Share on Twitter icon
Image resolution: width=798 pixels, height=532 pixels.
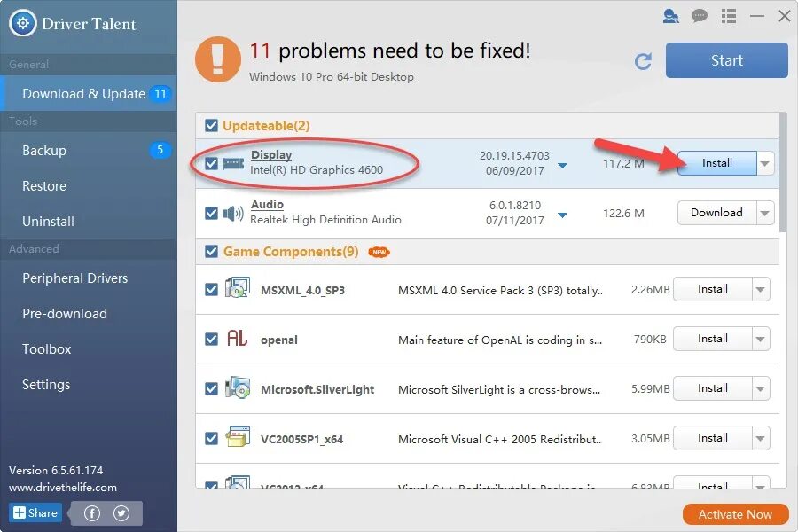coord(121,513)
